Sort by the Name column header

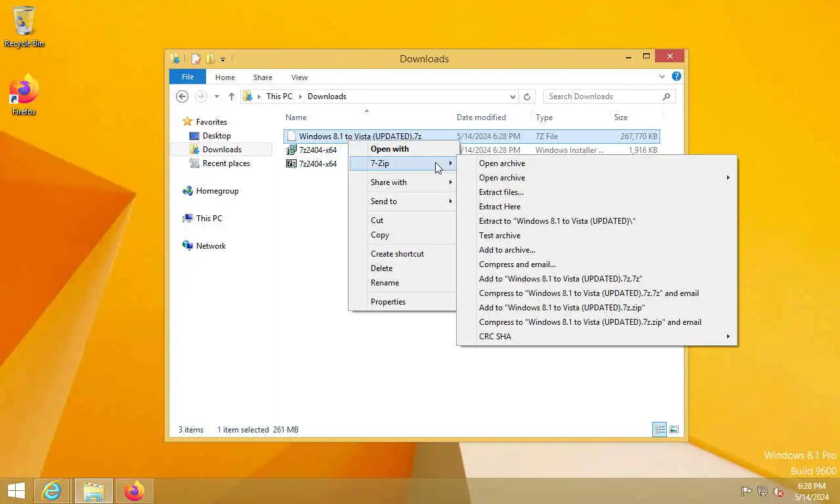[296, 117]
